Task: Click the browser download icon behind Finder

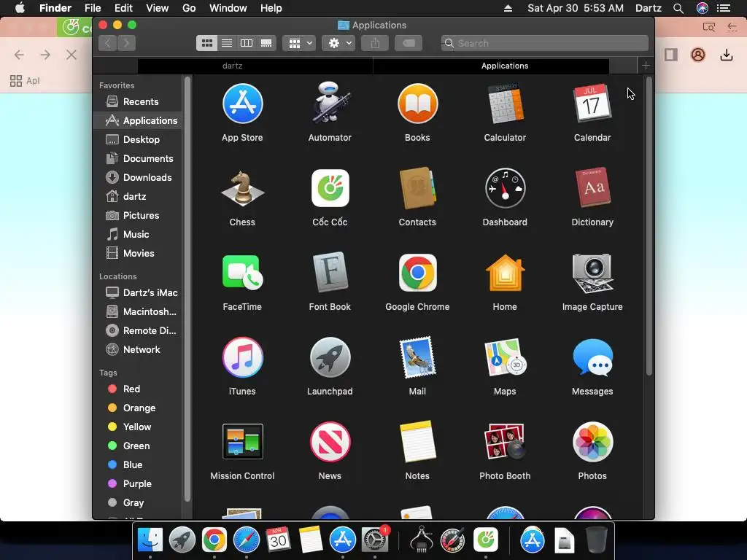Action: point(727,55)
